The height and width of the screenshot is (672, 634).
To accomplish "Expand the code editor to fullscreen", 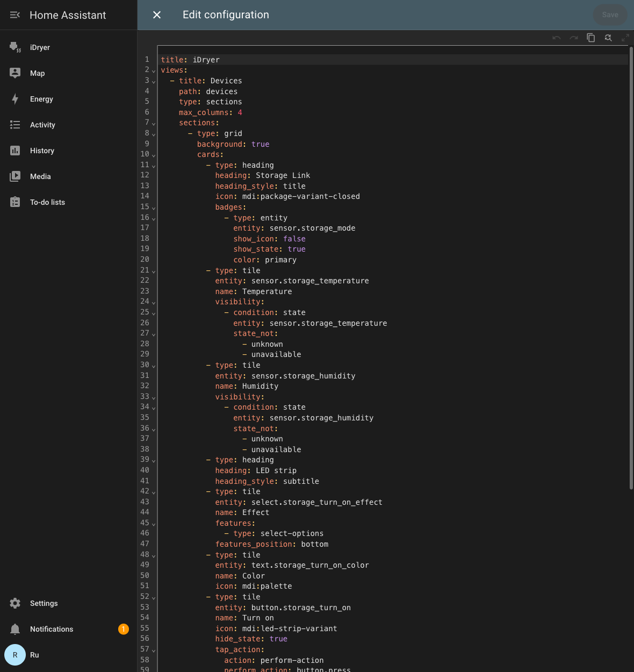I will [625, 38].
